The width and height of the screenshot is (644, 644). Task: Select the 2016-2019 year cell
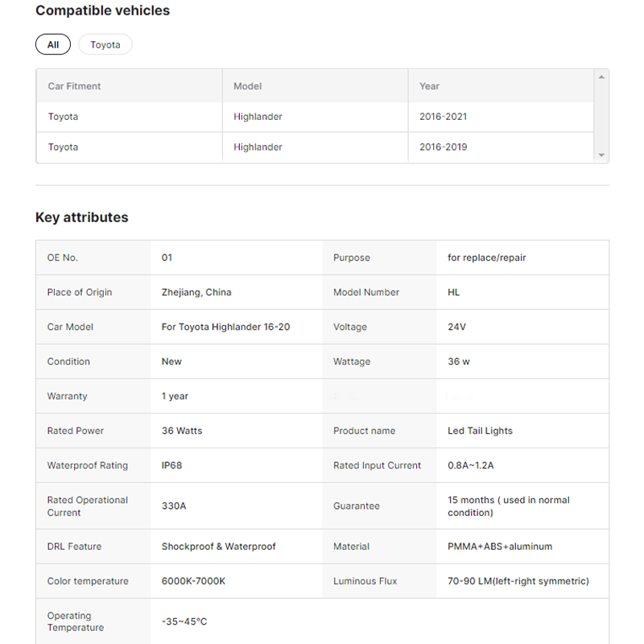tap(443, 147)
